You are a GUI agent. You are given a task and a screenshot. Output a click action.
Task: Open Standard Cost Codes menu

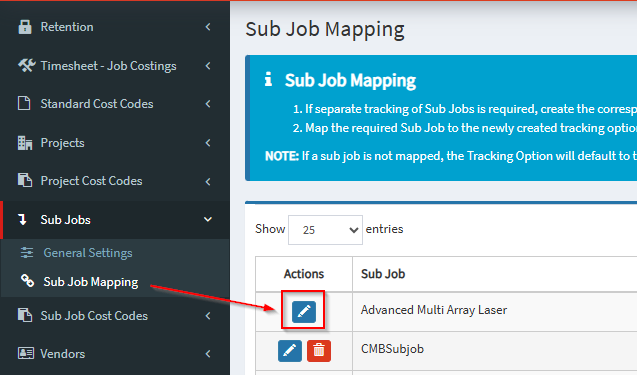pyautogui.click(x=115, y=104)
